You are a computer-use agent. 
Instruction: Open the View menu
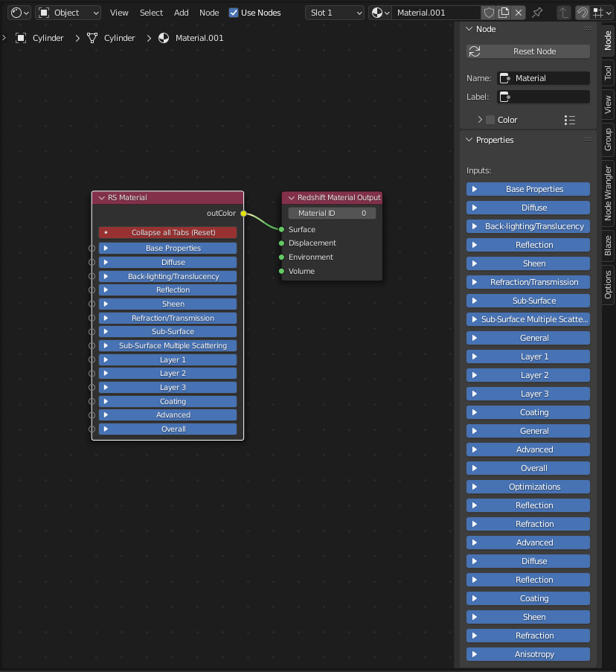pyautogui.click(x=119, y=13)
